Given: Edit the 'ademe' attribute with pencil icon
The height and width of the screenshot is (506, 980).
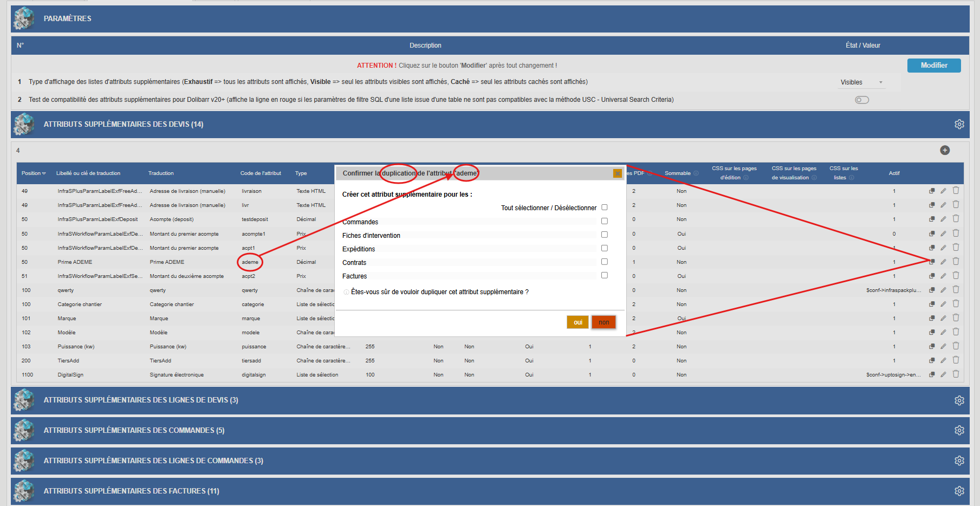Looking at the screenshot, I should tap(943, 262).
